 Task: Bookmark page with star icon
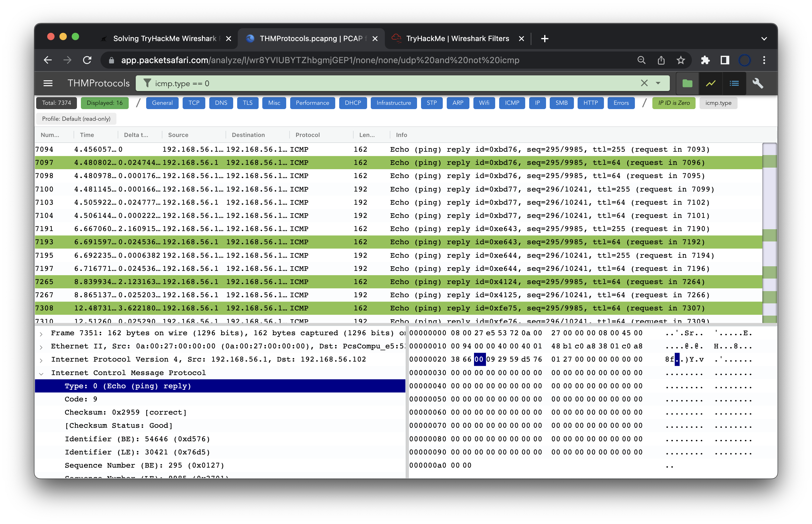point(680,60)
